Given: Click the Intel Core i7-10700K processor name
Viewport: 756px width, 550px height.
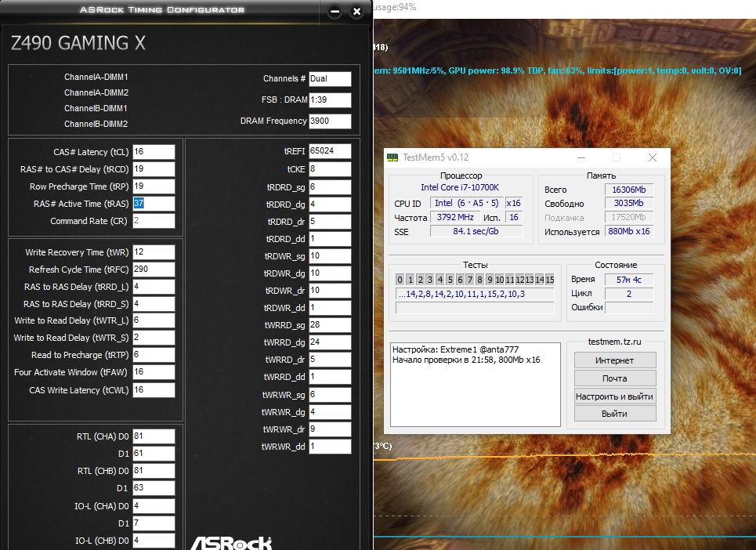Looking at the screenshot, I should (x=460, y=187).
